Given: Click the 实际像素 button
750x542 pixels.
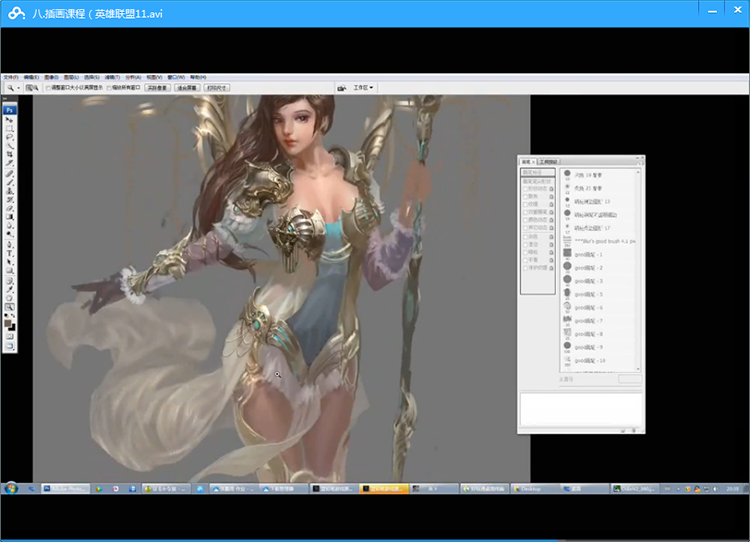Looking at the screenshot, I should (158, 88).
